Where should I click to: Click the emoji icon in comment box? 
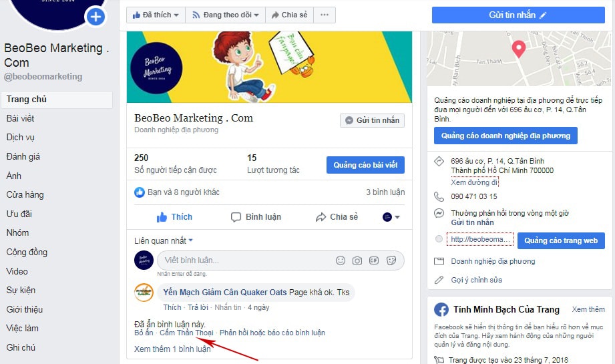(341, 260)
